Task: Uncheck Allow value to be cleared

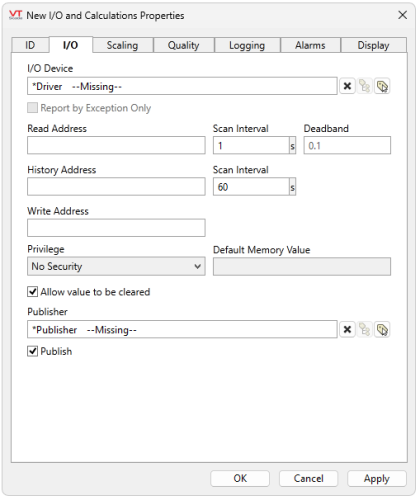Action: point(32,292)
